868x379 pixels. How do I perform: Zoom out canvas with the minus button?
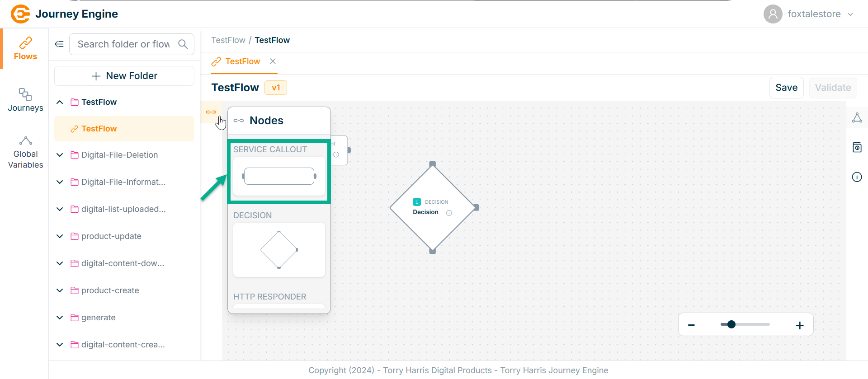coord(691,325)
